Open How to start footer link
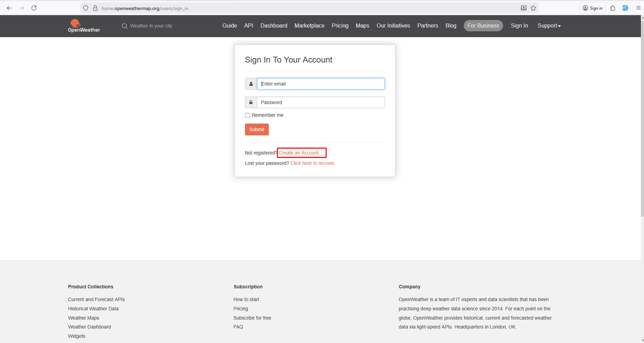 (x=246, y=299)
